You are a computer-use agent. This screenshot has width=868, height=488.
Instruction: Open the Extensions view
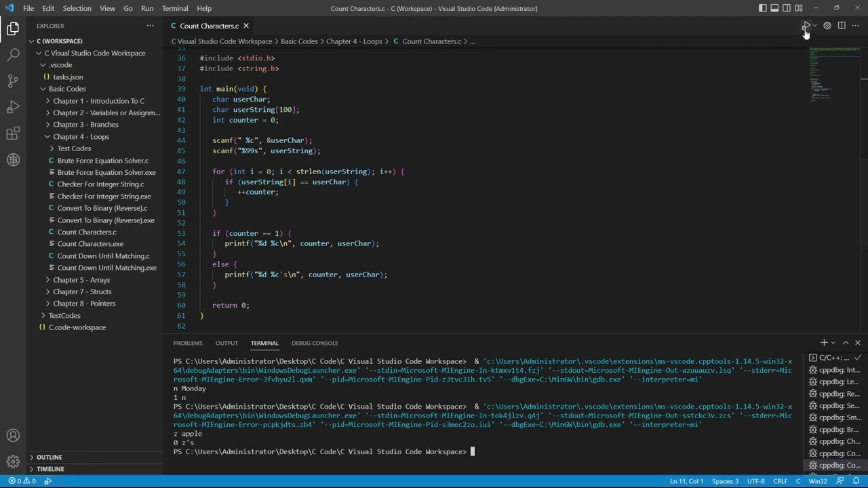click(13, 134)
